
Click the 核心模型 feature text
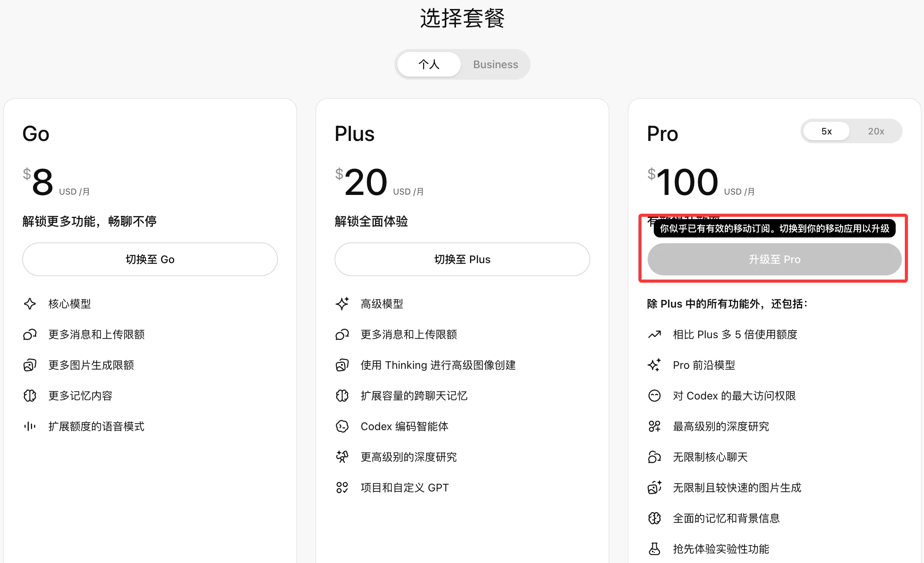coord(70,304)
